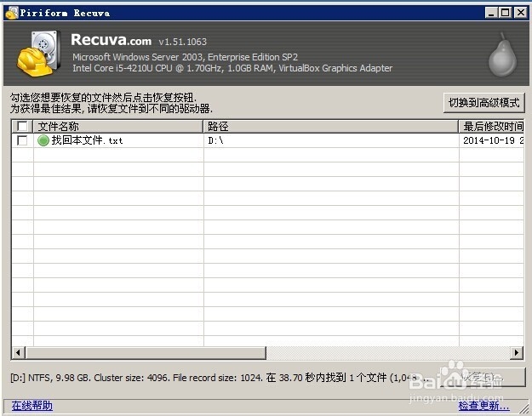This screenshot has width=532, height=416.
Task: Click the Piriform pear logo
Action: tap(502, 55)
